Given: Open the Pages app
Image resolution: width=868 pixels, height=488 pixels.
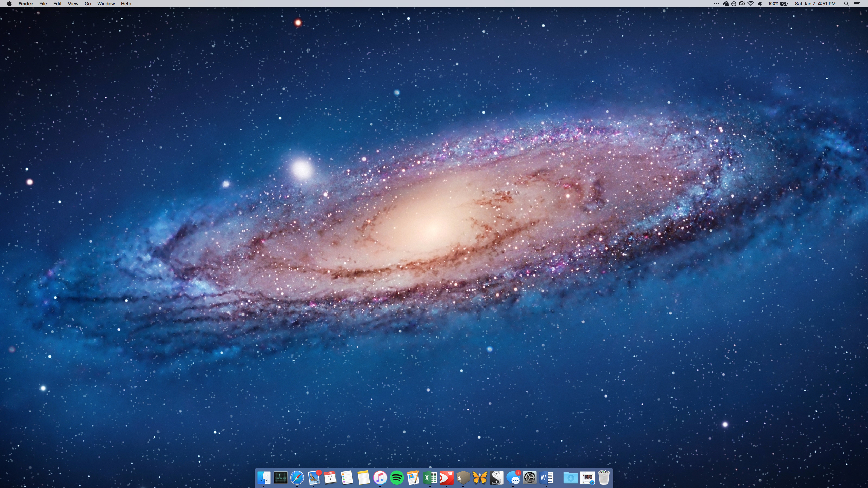Looking at the screenshot, I should 413,478.
